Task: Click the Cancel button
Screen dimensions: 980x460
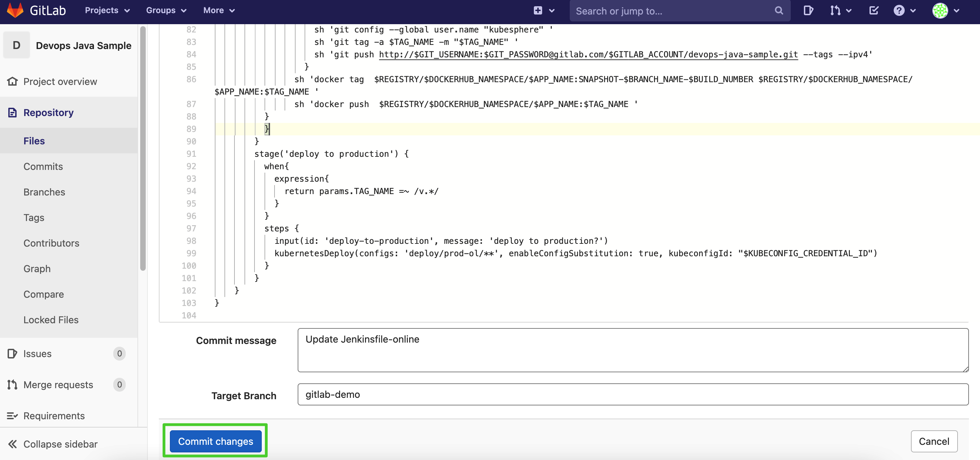Action: point(934,441)
